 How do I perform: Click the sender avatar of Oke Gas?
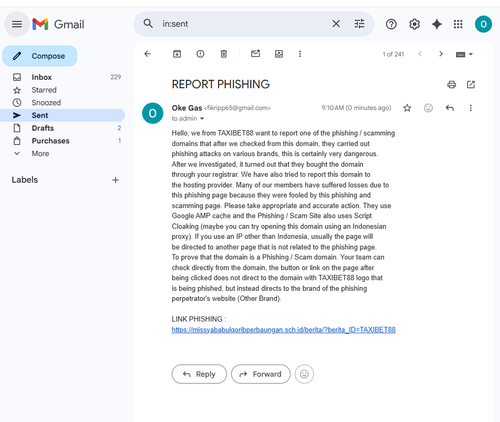(x=152, y=113)
